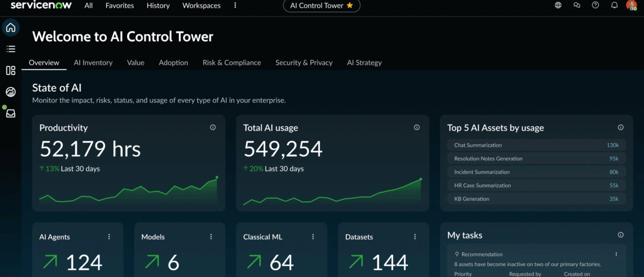Screen dimensions: 644x277
Task: Open the dashboard layout sidebar icon
Action: 11,70
